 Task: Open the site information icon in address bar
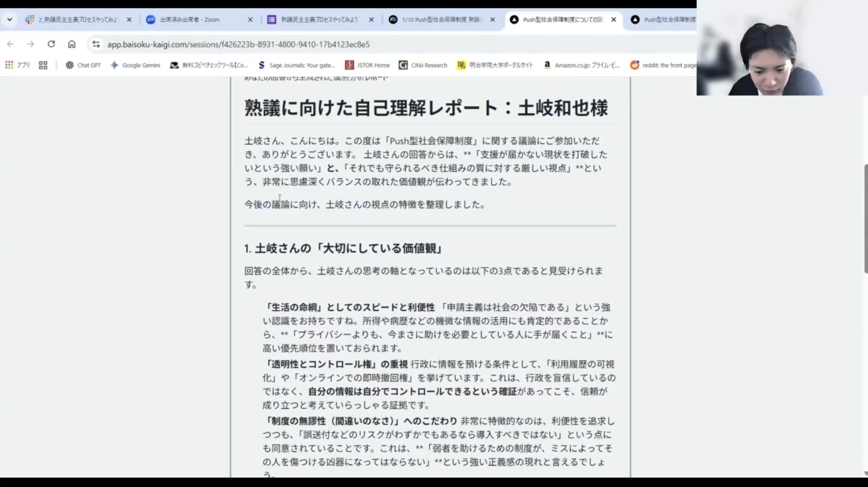[x=96, y=44]
